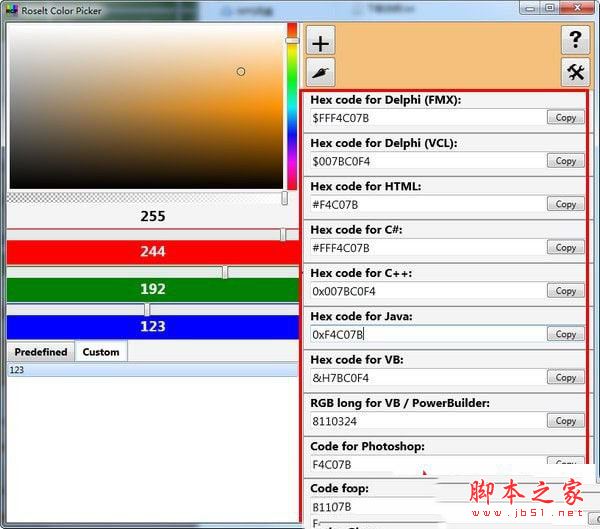Image resolution: width=600 pixels, height=529 pixels.
Task: Click the 'Hex code for C++:' label
Action: click(x=361, y=273)
